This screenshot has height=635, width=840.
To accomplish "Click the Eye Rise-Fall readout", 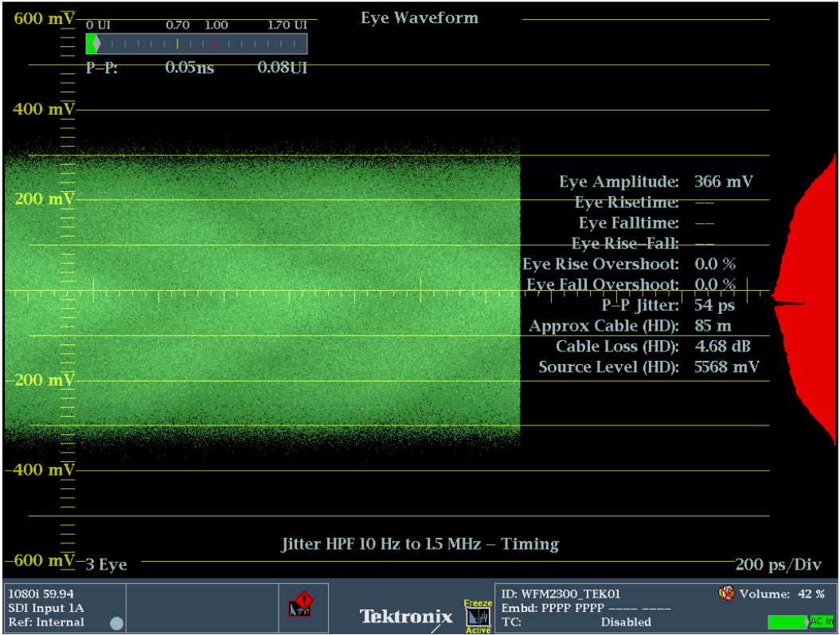I will pyautogui.click(x=643, y=244).
